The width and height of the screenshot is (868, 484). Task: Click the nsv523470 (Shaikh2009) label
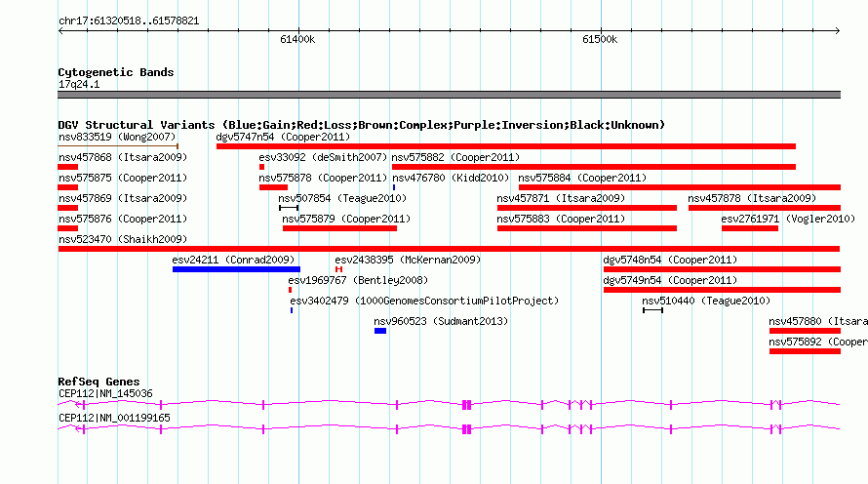tap(123, 239)
